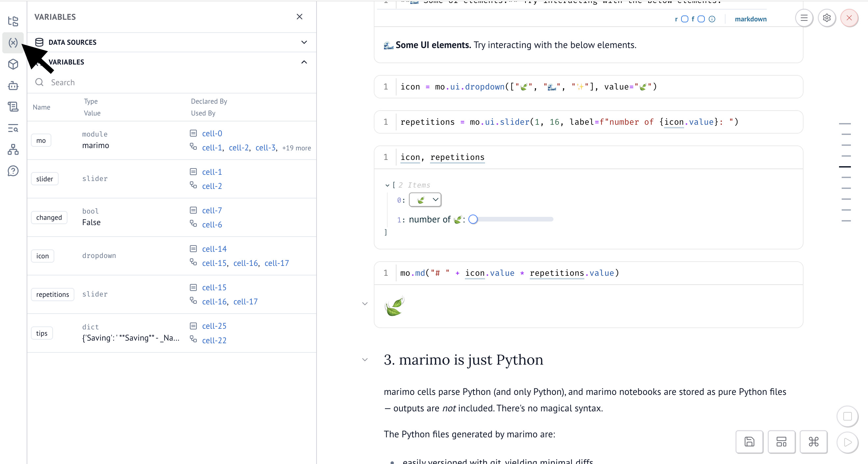This screenshot has height=464, width=868.
Task: Collapse the '2 Items' array expander
Action: (387, 185)
